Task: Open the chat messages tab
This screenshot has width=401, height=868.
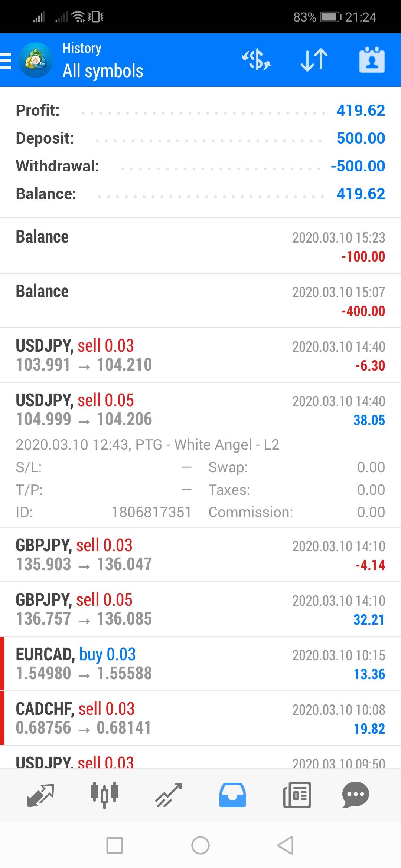Action: (x=355, y=795)
